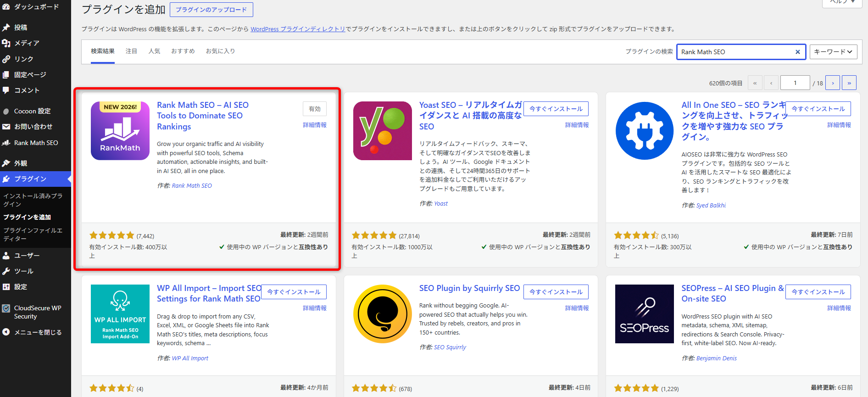868x397 pixels.
Task: Click the 有効 button on Rank Math SEO
Action: [x=315, y=109]
